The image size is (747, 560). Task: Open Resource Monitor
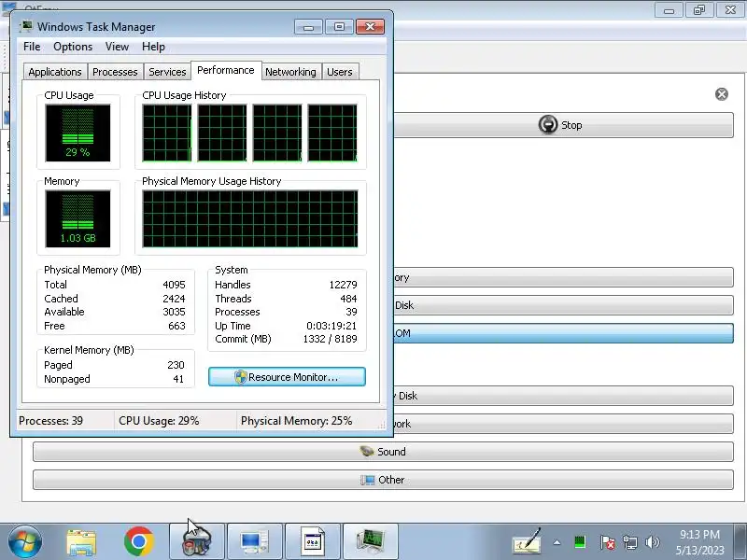pos(287,377)
